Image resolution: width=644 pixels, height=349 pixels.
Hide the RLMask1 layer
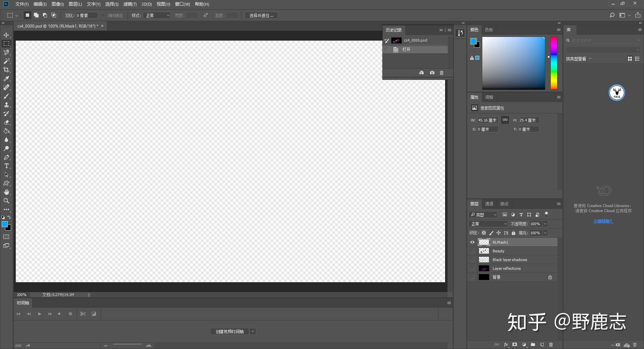(472, 242)
